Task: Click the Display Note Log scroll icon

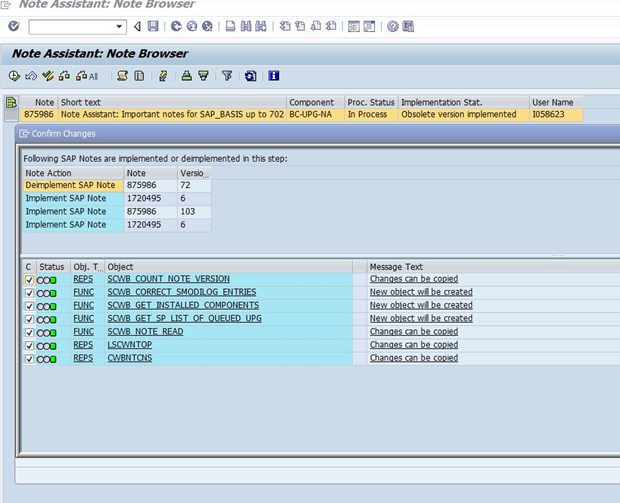Action: 123,76
